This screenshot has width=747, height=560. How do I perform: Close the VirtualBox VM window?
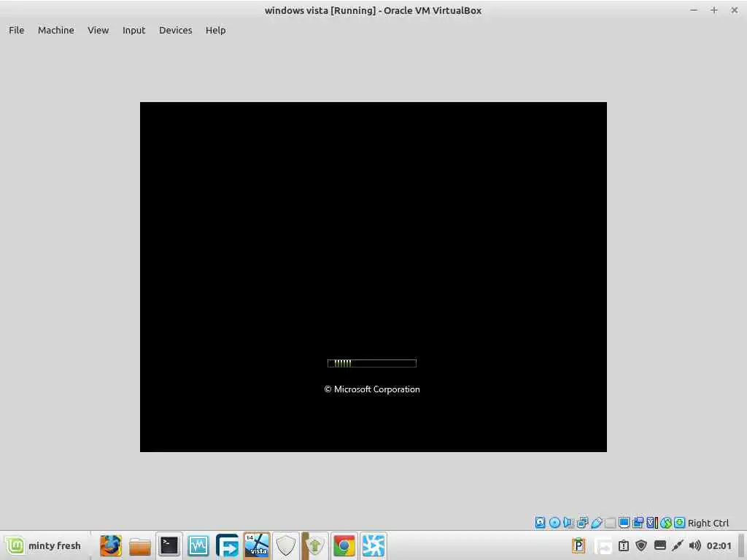pos(734,10)
